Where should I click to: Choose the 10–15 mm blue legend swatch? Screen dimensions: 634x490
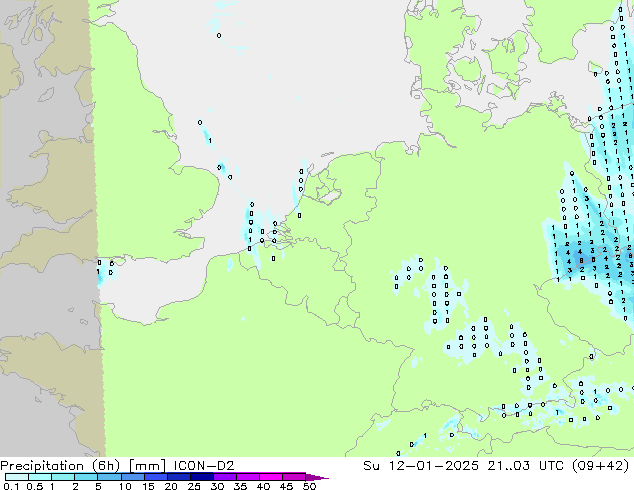tap(135, 477)
